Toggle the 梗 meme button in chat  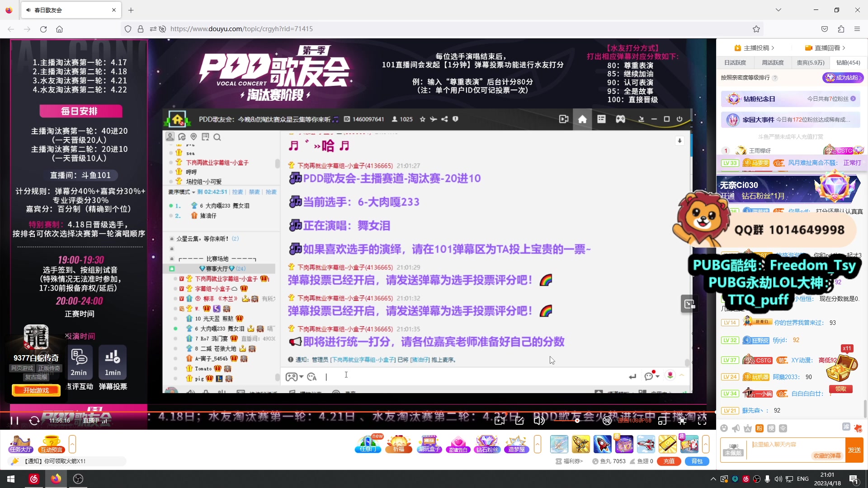tap(771, 428)
